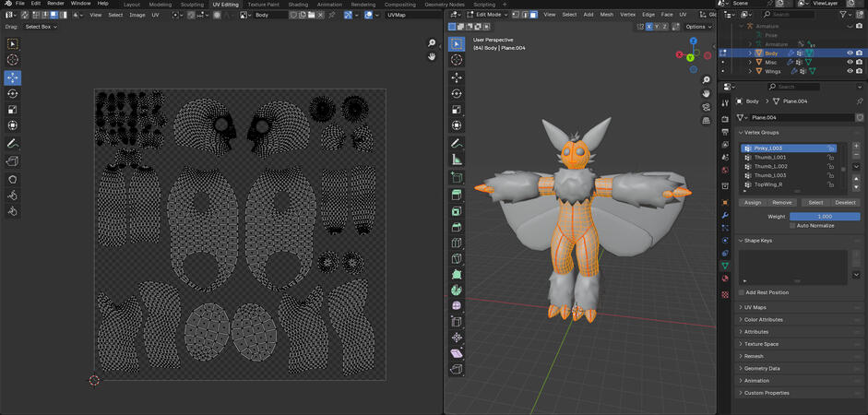
Task: Open the Material properties tab icon
Action: (x=725, y=279)
